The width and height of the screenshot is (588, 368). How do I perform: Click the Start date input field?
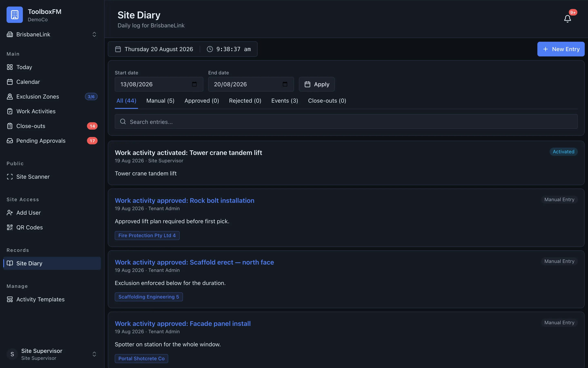159,84
